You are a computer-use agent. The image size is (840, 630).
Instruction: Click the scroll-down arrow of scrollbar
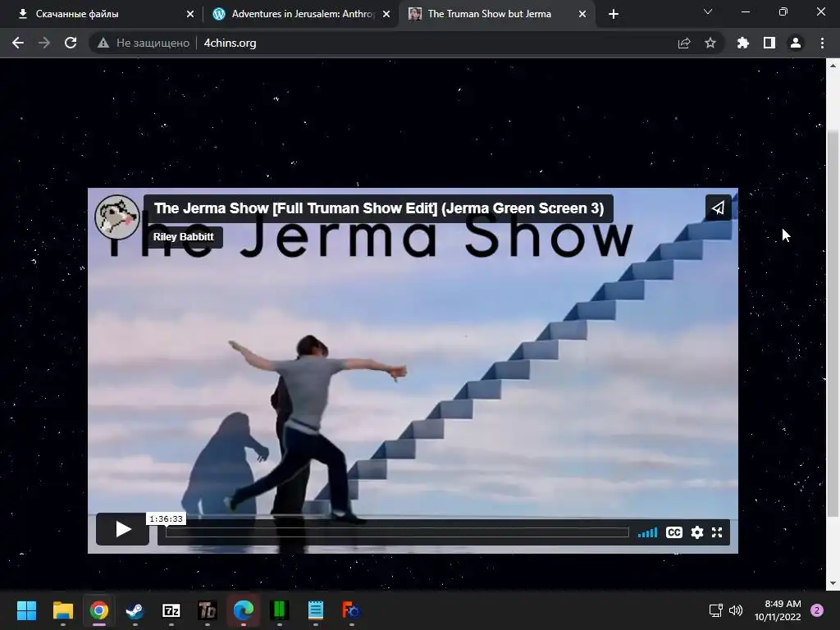[833, 583]
